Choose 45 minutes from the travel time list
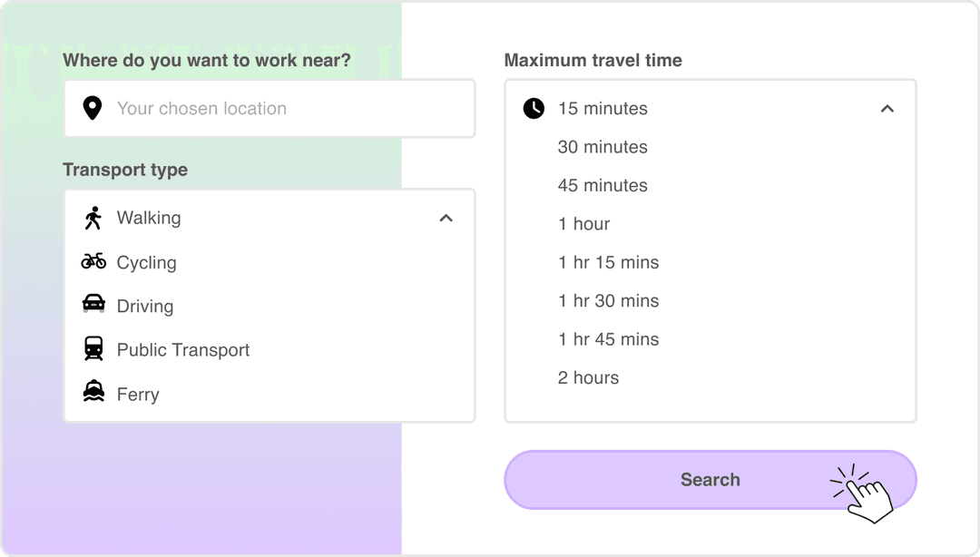 click(x=603, y=185)
